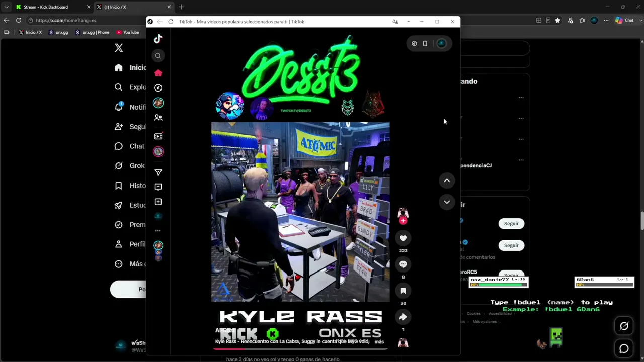Open TikTok Activity inbox icon
The height and width of the screenshot is (362, 644).
point(158,187)
